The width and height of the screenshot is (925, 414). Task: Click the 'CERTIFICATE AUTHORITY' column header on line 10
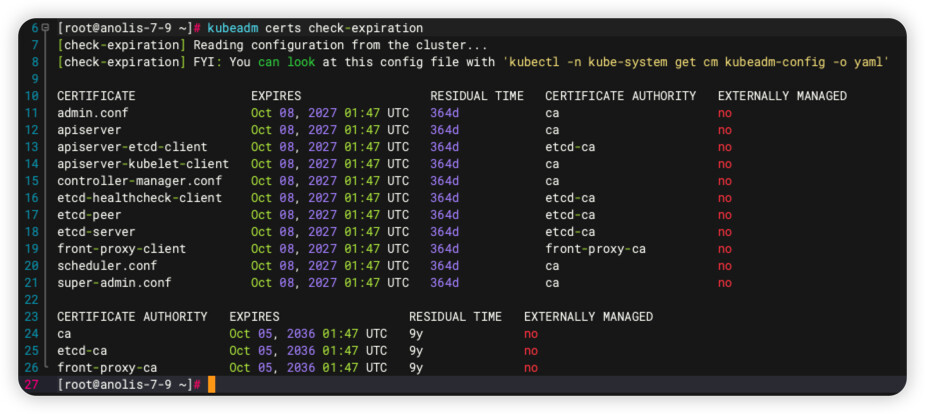(x=621, y=96)
